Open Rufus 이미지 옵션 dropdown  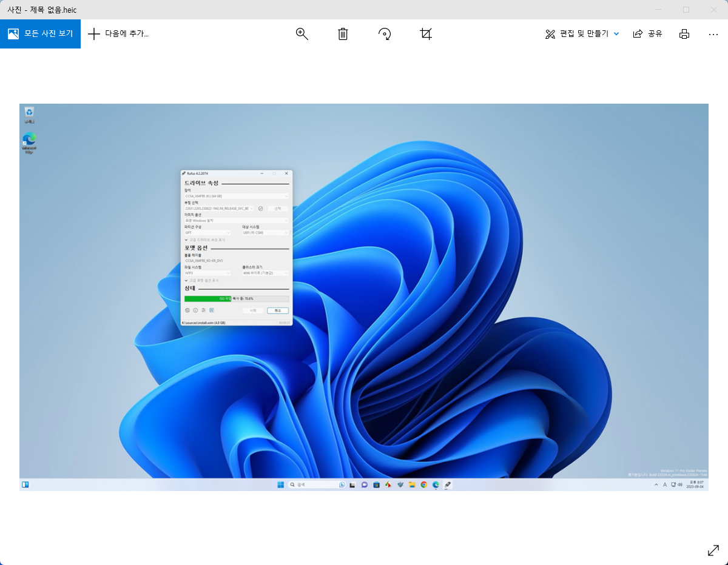(x=237, y=220)
